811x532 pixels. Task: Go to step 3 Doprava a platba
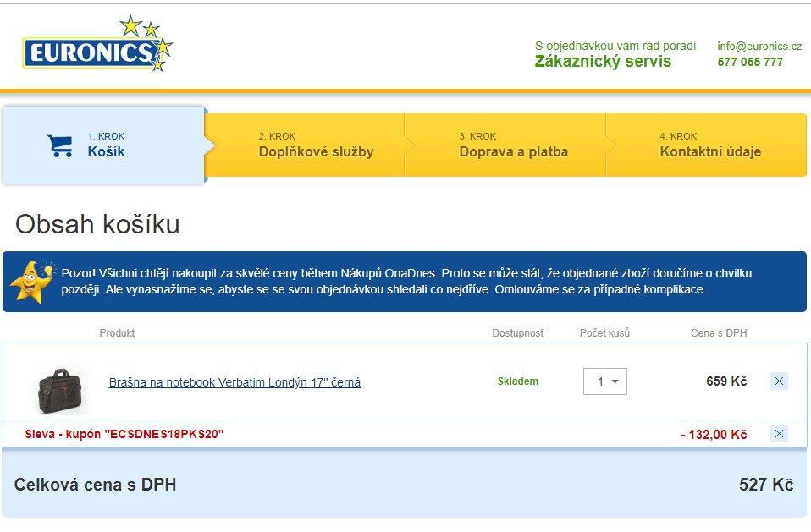pyautogui.click(x=513, y=145)
